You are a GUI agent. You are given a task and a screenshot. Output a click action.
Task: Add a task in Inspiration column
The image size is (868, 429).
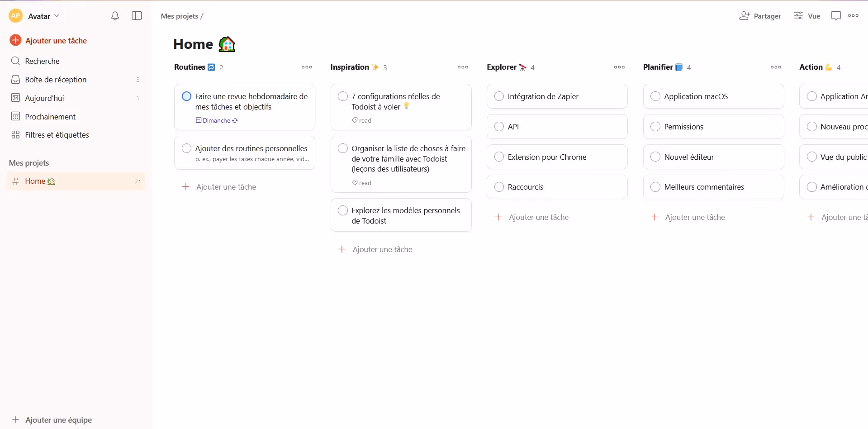coord(382,249)
